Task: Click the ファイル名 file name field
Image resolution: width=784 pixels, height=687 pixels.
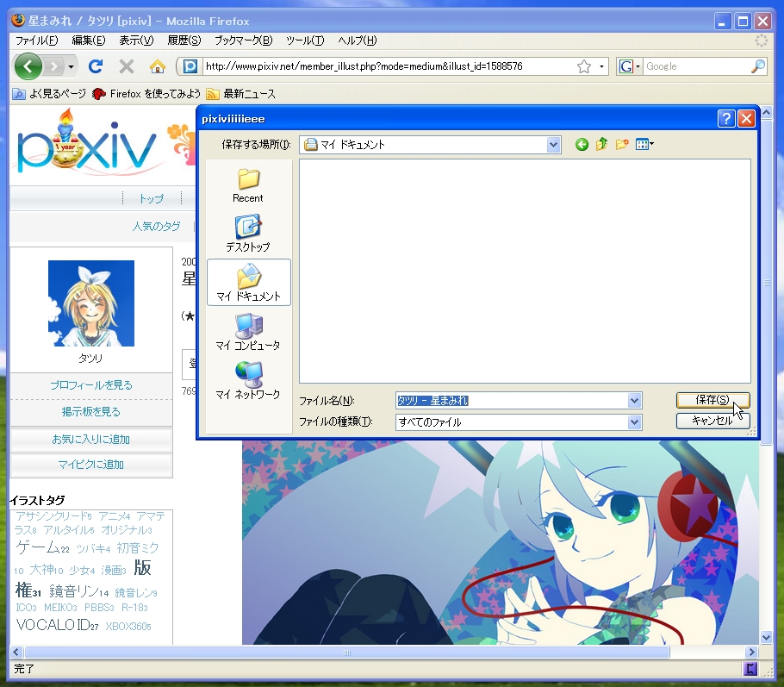Action: (x=511, y=400)
